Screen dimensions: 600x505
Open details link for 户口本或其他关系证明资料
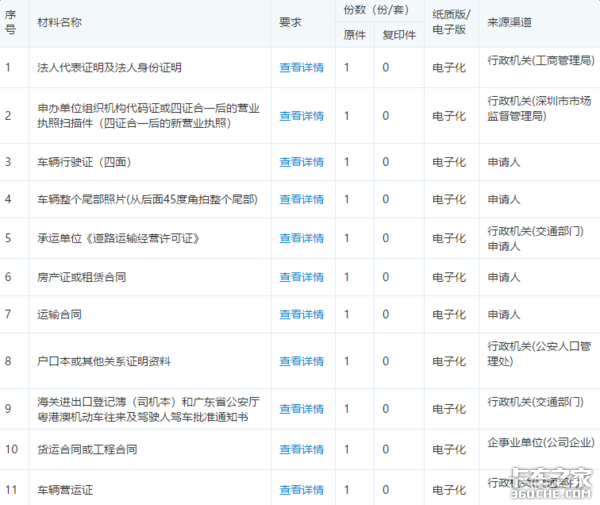(x=302, y=361)
